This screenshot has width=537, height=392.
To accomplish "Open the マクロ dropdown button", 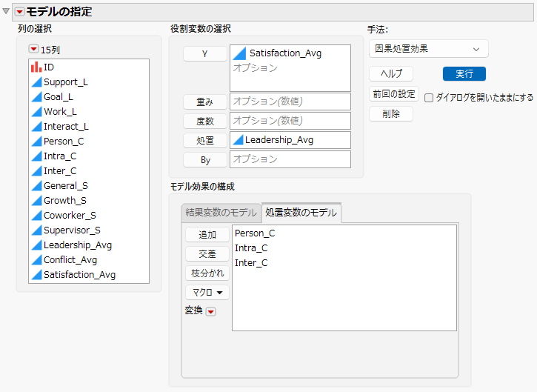I will tap(207, 292).
